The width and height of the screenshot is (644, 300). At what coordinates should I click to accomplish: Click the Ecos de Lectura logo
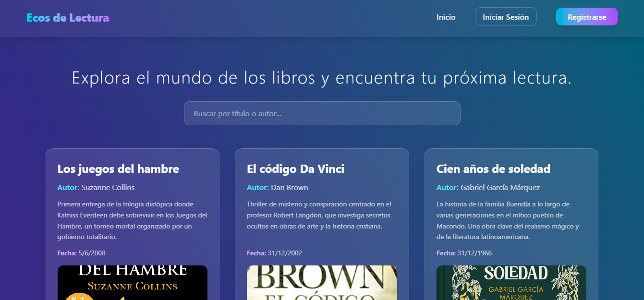[x=67, y=17]
